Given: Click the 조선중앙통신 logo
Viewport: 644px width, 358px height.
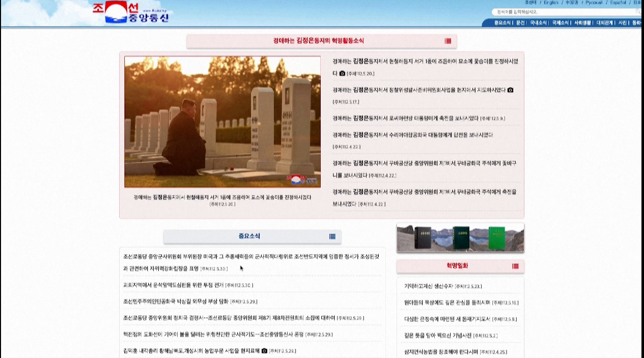Looking at the screenshot, I should click(131, 13).
